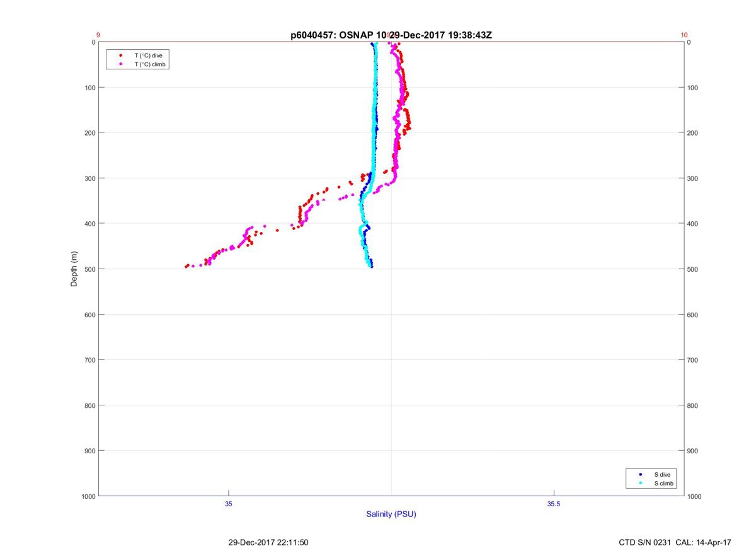Click the 200 tick on right depth axis
This screenshot has height=558, width=756.
(693, 133)
